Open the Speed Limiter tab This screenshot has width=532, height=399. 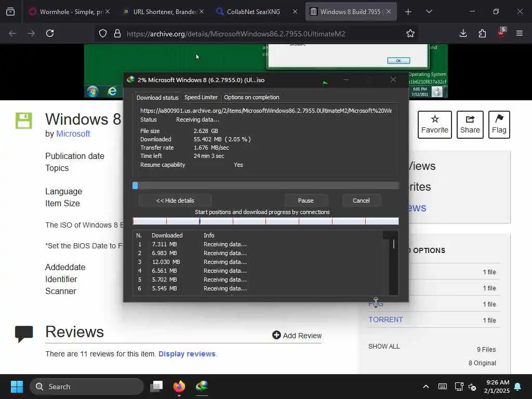pyautogui.click(x=201, y=97)
